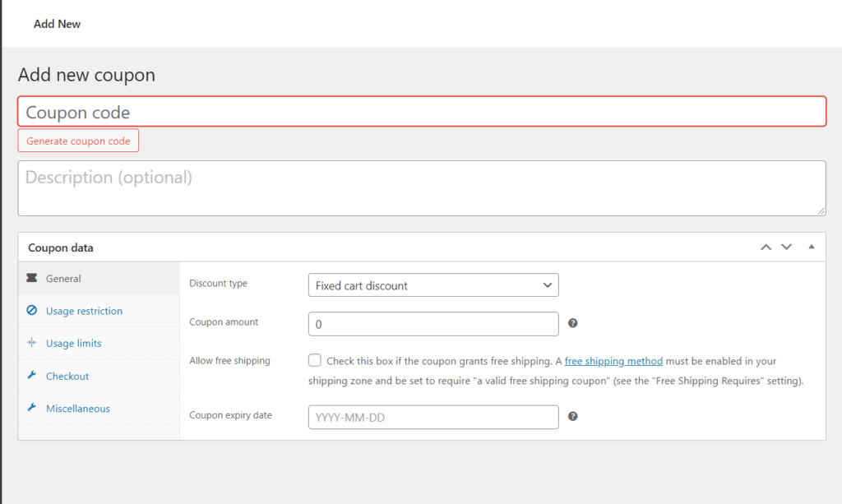
Task: Select the Coupon expiry date field
Action: tap(433, 417)
